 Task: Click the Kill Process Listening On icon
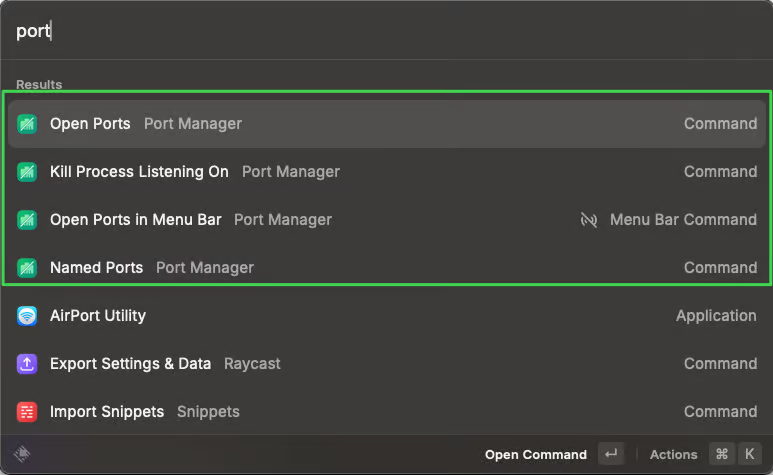point(27,171)
